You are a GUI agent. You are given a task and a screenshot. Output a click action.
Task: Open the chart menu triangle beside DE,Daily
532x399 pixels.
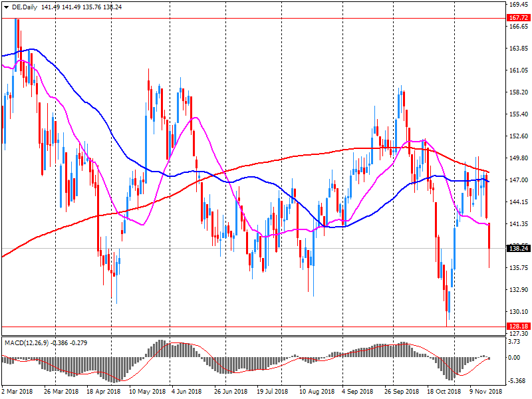pyautogui.click(x=6, y=7)
